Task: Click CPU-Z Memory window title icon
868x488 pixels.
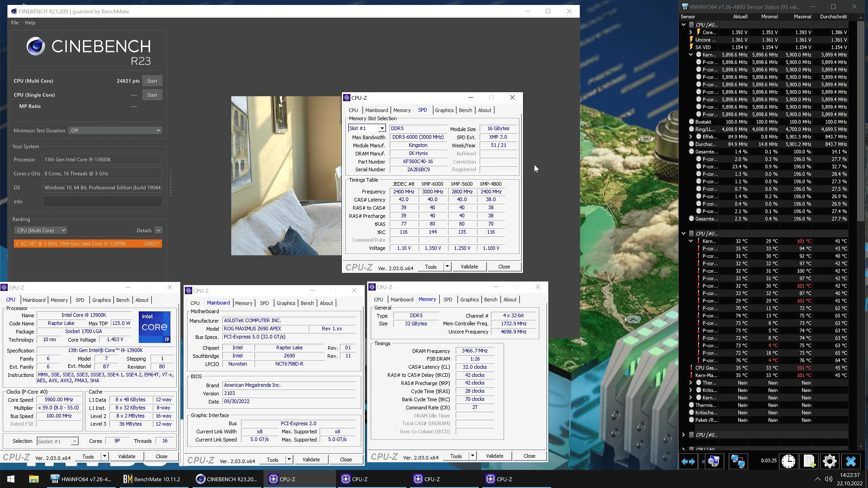Action: (x=372, y=287)
